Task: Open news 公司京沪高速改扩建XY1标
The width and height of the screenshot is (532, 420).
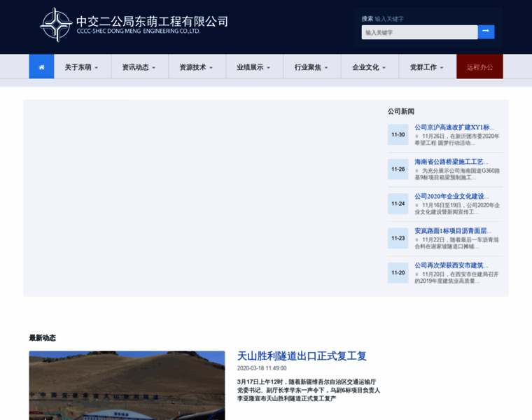Action: 454,127
